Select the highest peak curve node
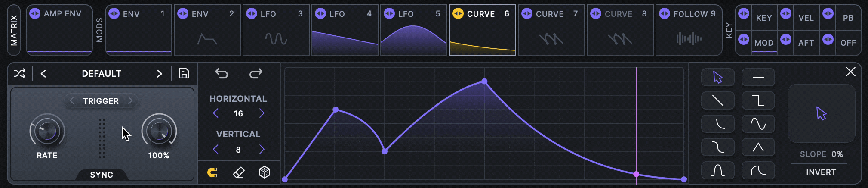The image size is (868, 188). point(484,81)
